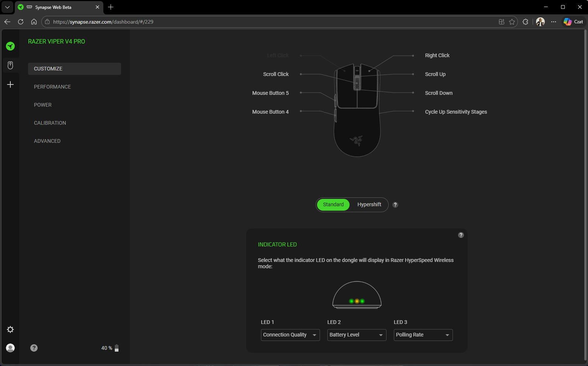Click the LED 1 label
Viewport: 588px width, 366px height.
coord(267,322)
